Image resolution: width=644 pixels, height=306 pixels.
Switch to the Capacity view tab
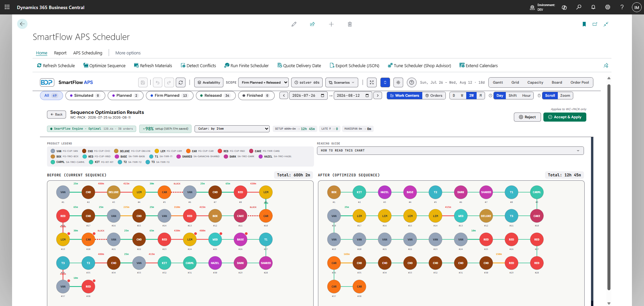(535, 82)
